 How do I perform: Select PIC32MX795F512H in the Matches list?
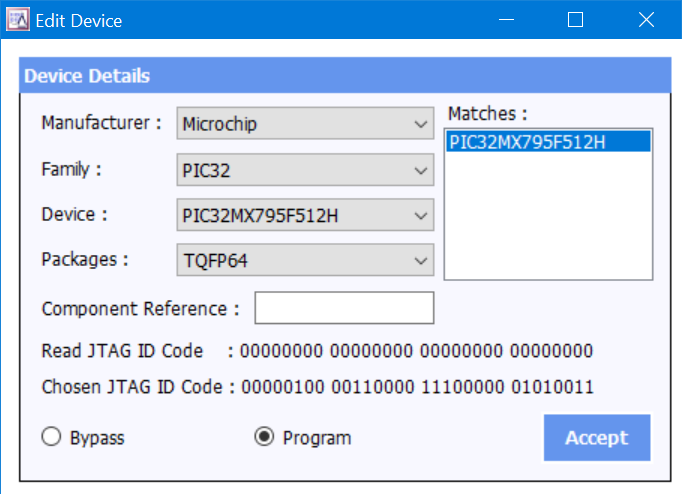[x=528, y=142]
